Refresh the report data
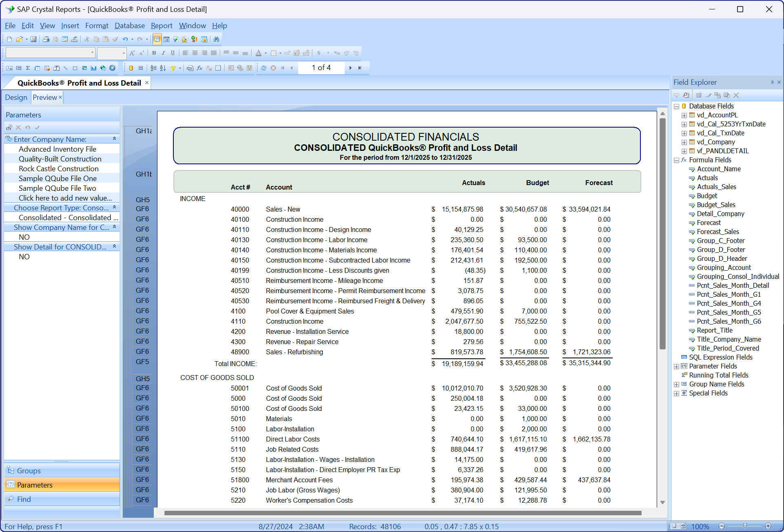Viewport: 784px width, 532px height. coord(263,68)
